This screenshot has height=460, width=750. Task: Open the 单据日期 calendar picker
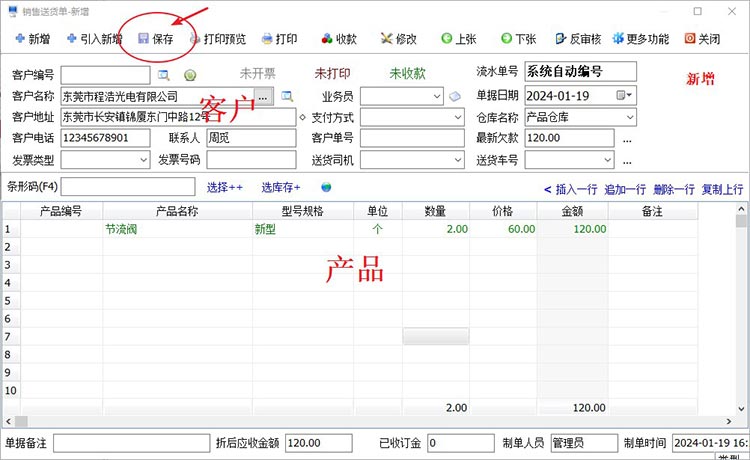click(624, 96)
